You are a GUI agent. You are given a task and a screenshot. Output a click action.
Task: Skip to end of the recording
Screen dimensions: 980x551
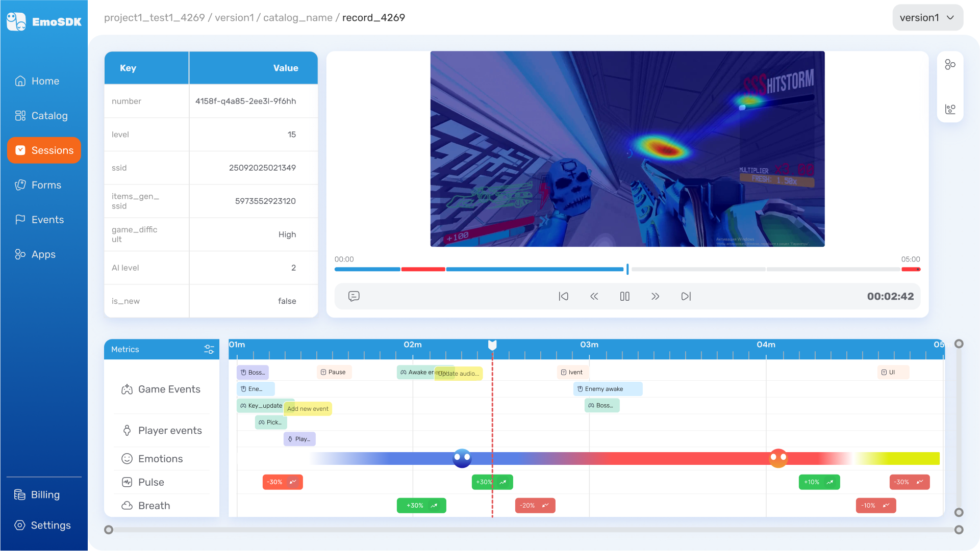[686, 296]
